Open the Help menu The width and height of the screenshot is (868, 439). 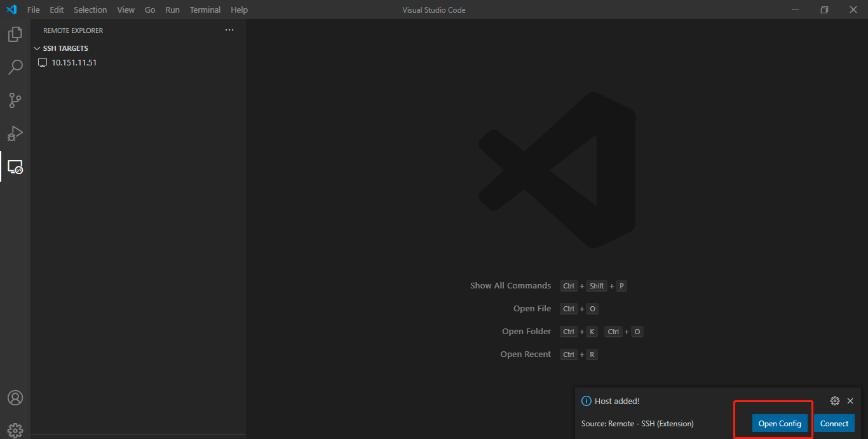coord(239,10)
